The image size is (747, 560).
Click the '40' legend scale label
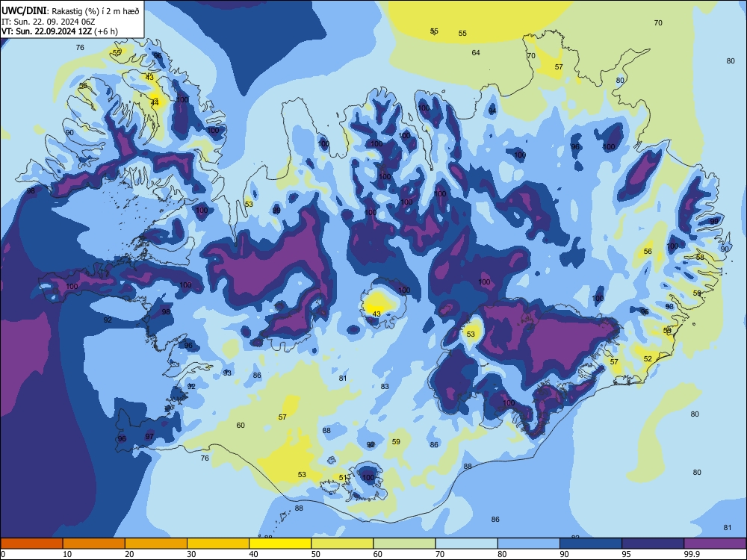click(254, 554)
